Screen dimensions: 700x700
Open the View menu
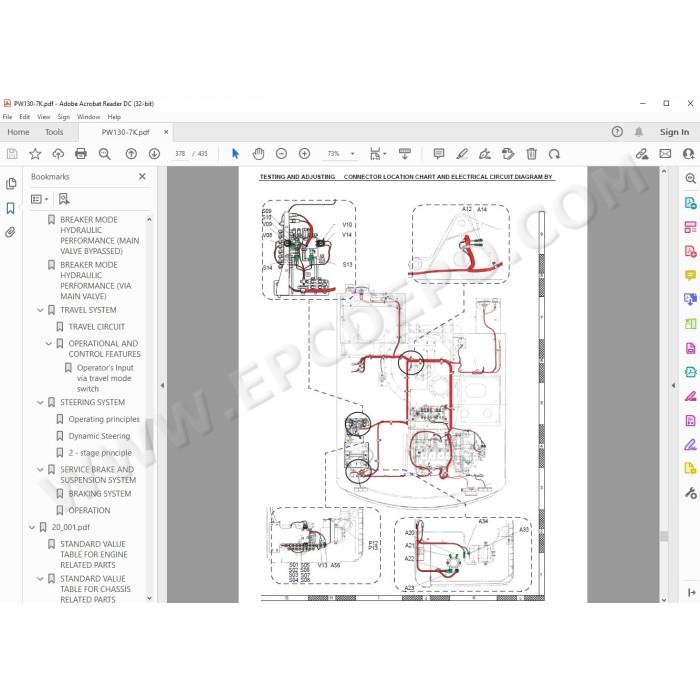click(x=43, y=117)
